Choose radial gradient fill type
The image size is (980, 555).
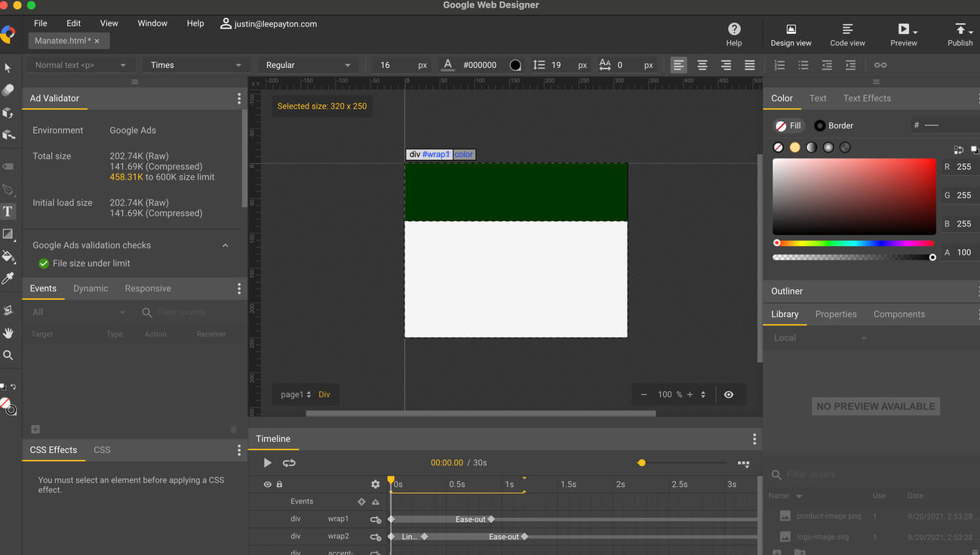click(x=828, y=147)
